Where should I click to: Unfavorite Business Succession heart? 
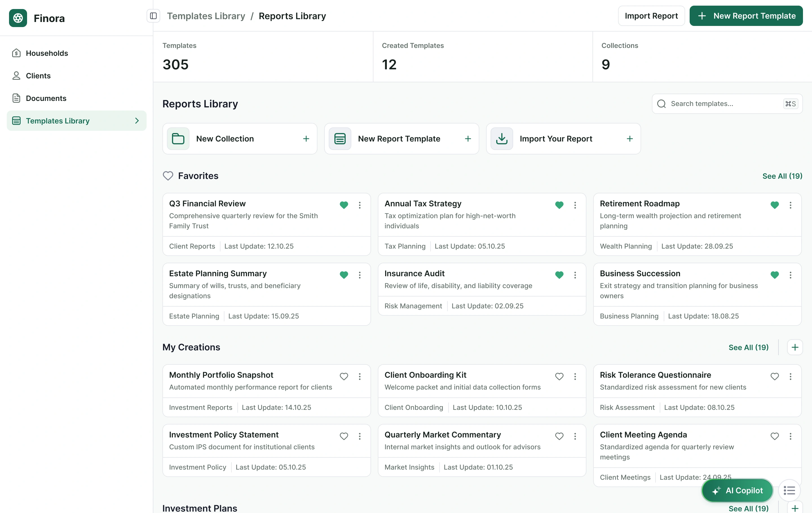coord(775,275)
